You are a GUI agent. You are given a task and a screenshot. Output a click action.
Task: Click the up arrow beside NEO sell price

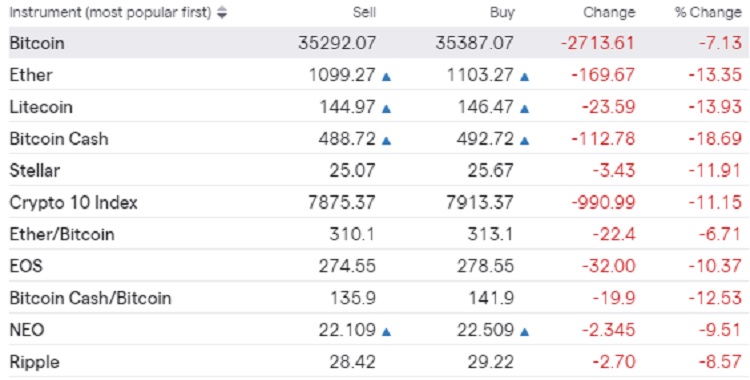pos(386,332)
